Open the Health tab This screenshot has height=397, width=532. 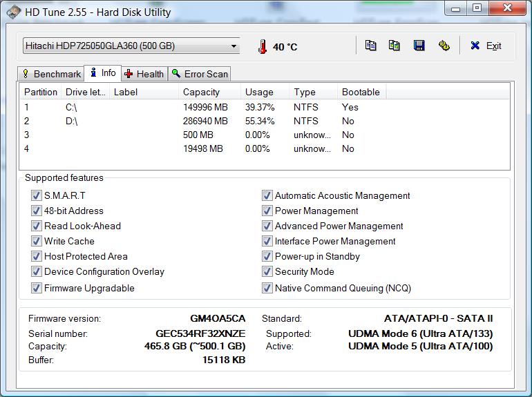(x=144, y=74)
